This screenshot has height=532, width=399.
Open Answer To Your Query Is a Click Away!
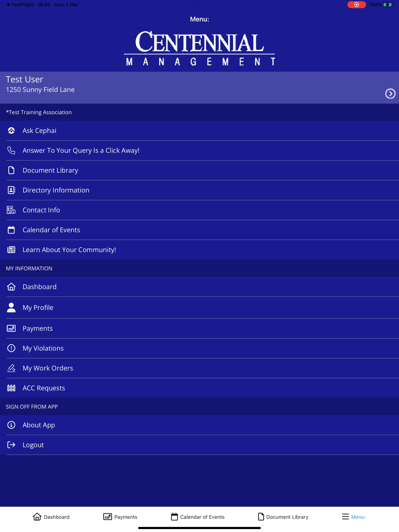(199, 151)
